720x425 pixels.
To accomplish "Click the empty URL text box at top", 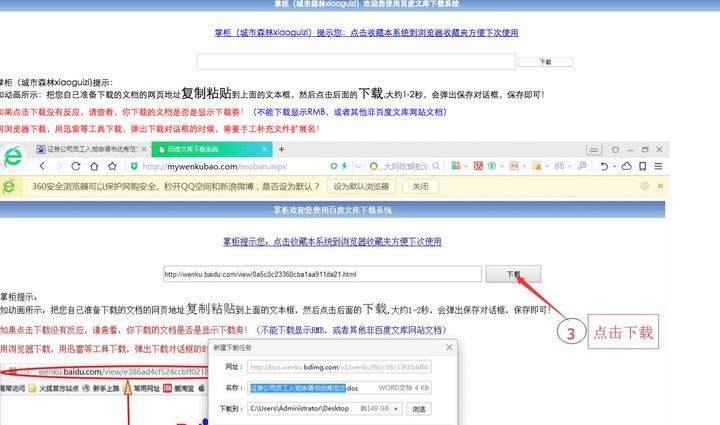I will (356, 62).
